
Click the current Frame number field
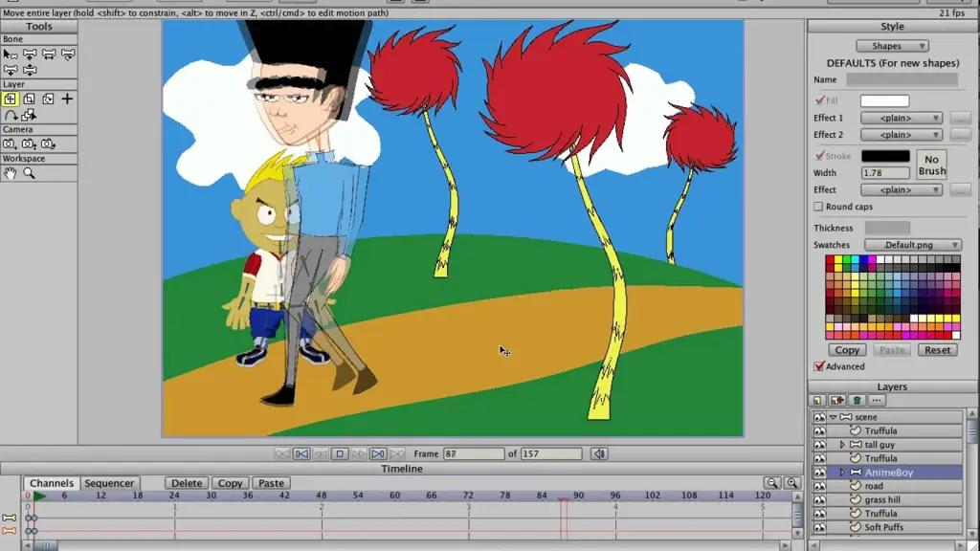[474, 454]
